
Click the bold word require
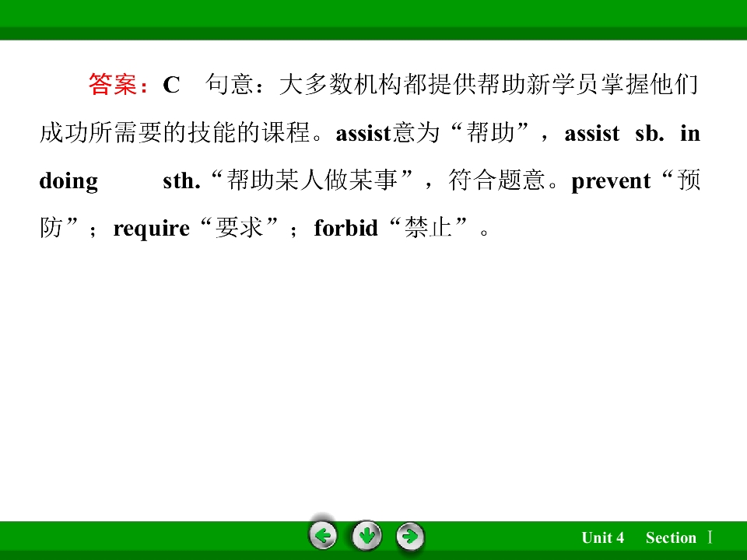pyautogui.click(x=152, y=229)
